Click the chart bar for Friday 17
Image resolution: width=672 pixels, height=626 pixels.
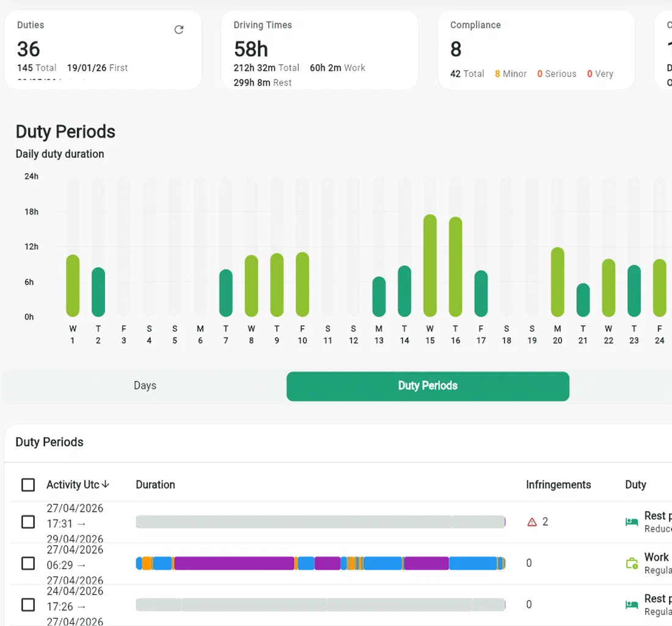coord(481,293)
